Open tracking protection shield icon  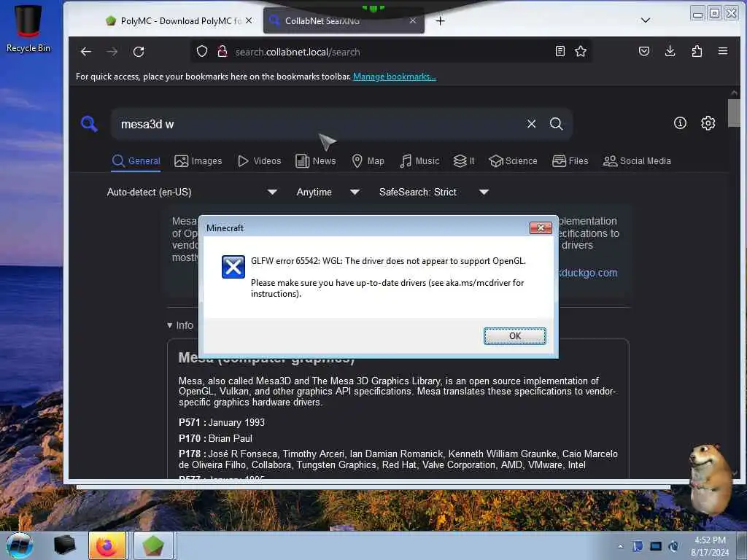click(202, 52)
